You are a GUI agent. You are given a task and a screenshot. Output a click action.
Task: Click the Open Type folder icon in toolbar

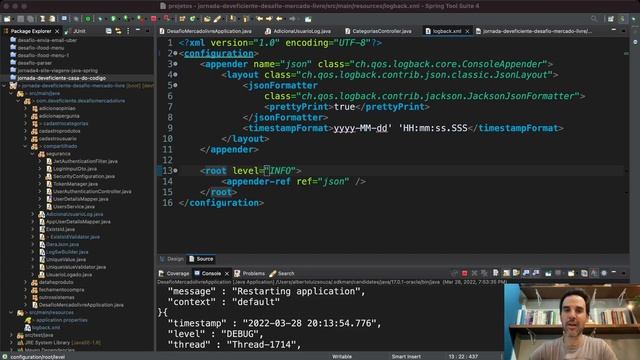pyautogui.click(x=207, y=19)
